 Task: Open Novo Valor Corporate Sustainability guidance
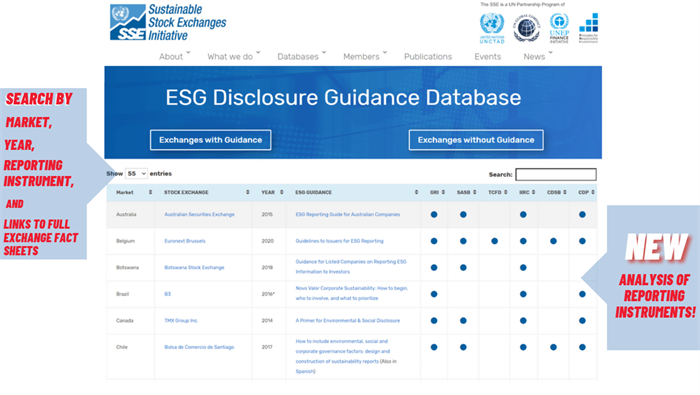352,293
